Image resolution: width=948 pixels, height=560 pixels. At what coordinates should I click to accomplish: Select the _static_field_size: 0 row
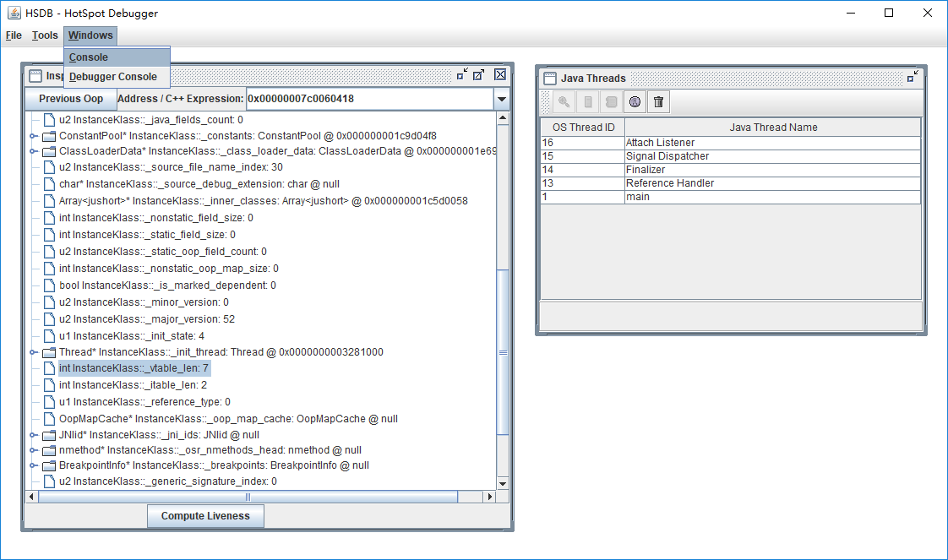point(147,235)
